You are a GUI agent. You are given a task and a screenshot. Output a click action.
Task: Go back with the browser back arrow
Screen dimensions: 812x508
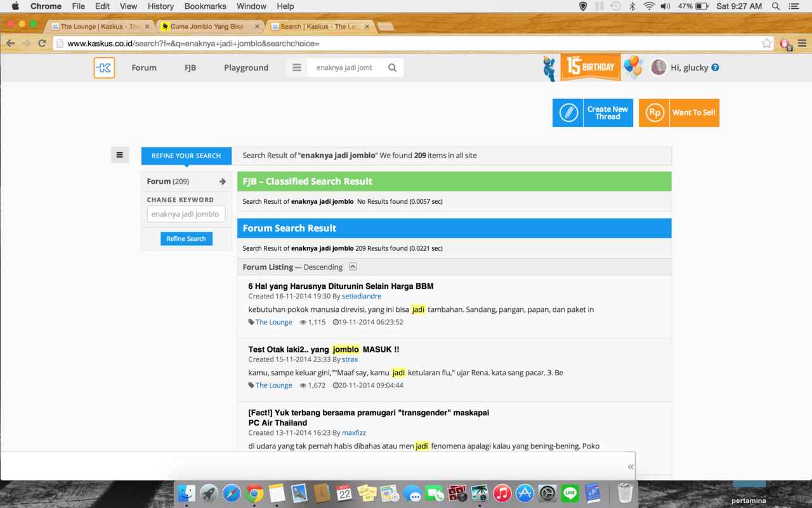click(x=10, y=43)
